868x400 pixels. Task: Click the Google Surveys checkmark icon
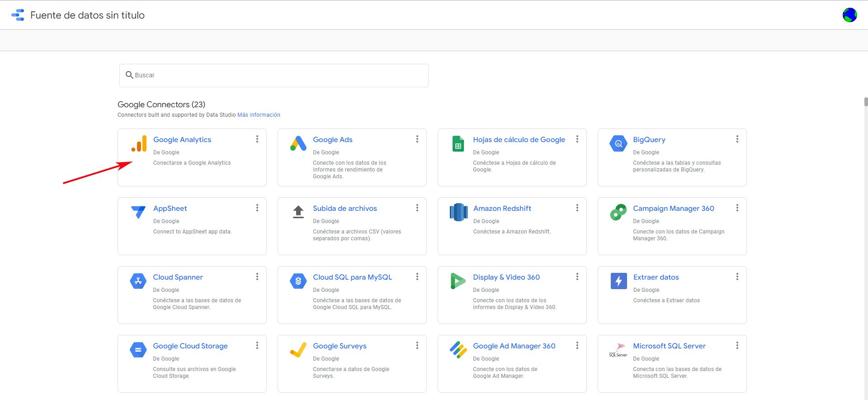click(298, 350)
